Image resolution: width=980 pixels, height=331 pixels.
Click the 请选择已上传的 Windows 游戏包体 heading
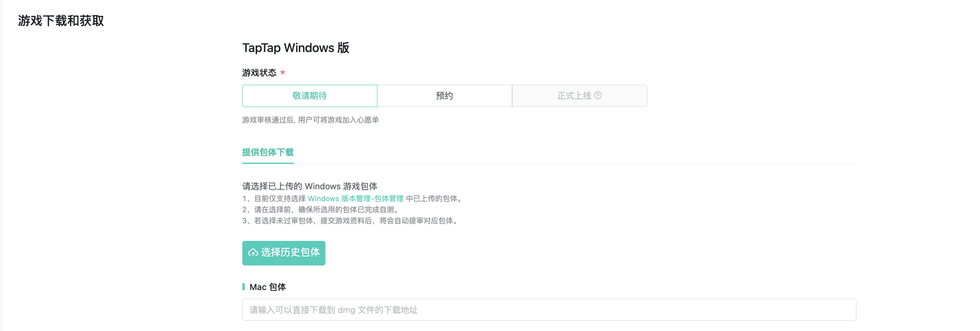[x=309, y=186]
